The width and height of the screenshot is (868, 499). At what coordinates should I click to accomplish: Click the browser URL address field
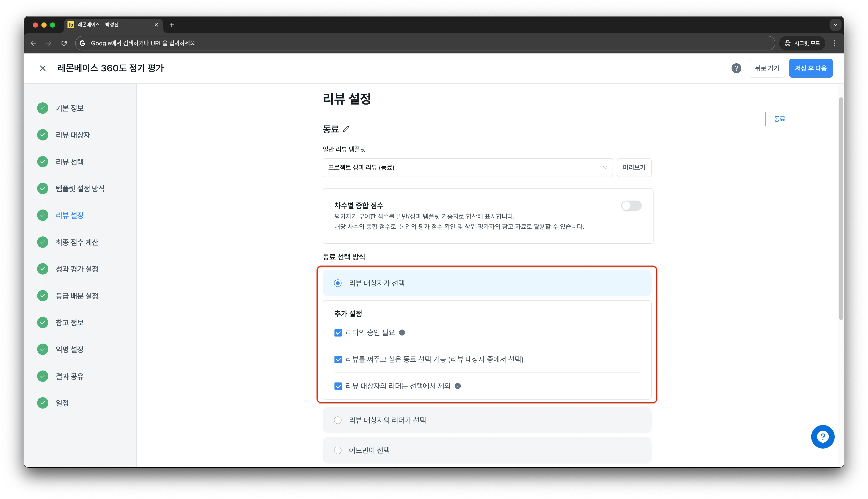click(425, 43)
